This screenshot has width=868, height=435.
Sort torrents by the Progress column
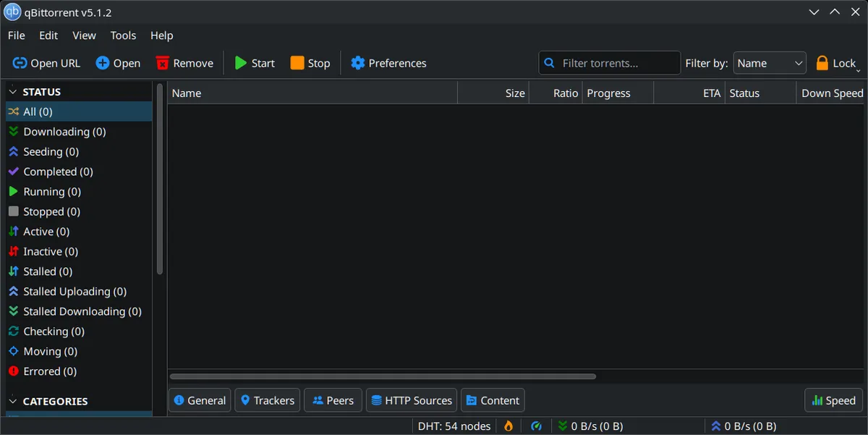(618, 93)
